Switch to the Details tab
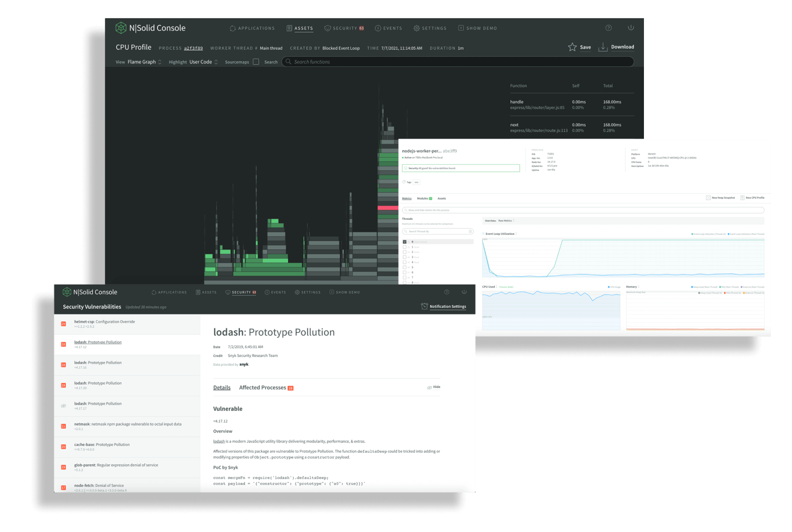This screenshot has height=532, width=792. [x=222, y=387]
